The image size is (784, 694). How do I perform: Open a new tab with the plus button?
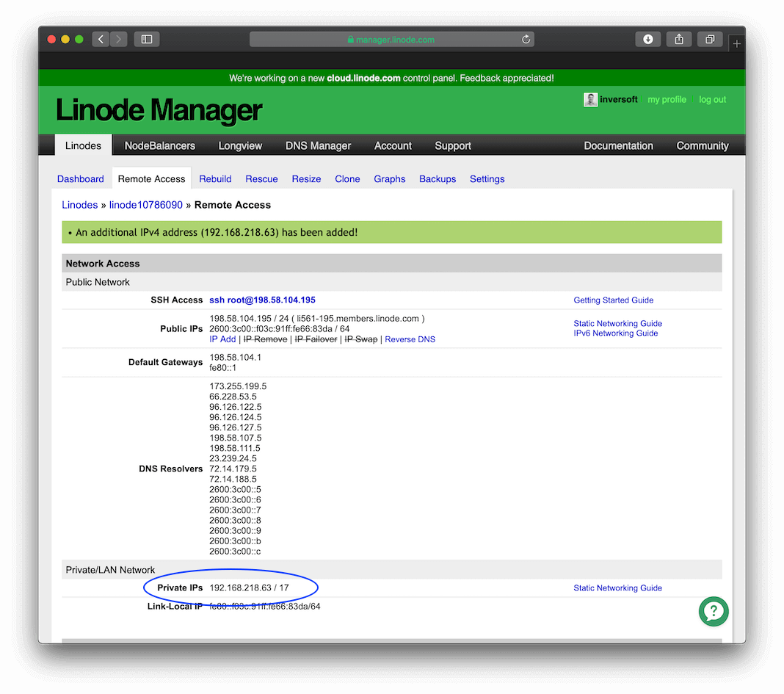pyautogui.click(x=736, y=44)
